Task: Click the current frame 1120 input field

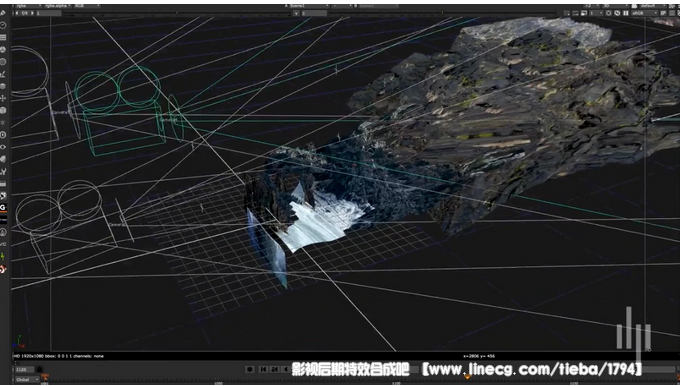Action: coord(24,370)
